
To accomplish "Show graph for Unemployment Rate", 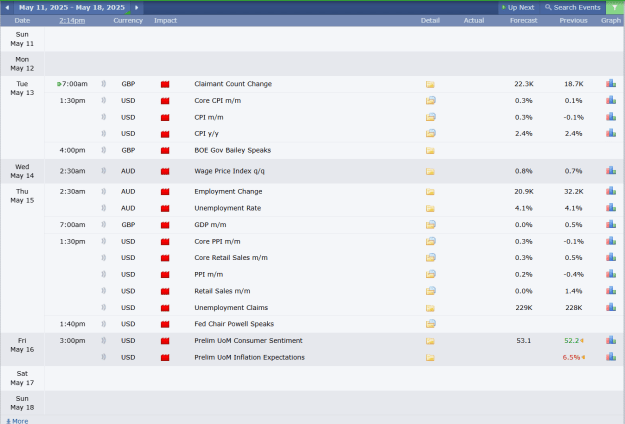I will click(x=611, y=208).
